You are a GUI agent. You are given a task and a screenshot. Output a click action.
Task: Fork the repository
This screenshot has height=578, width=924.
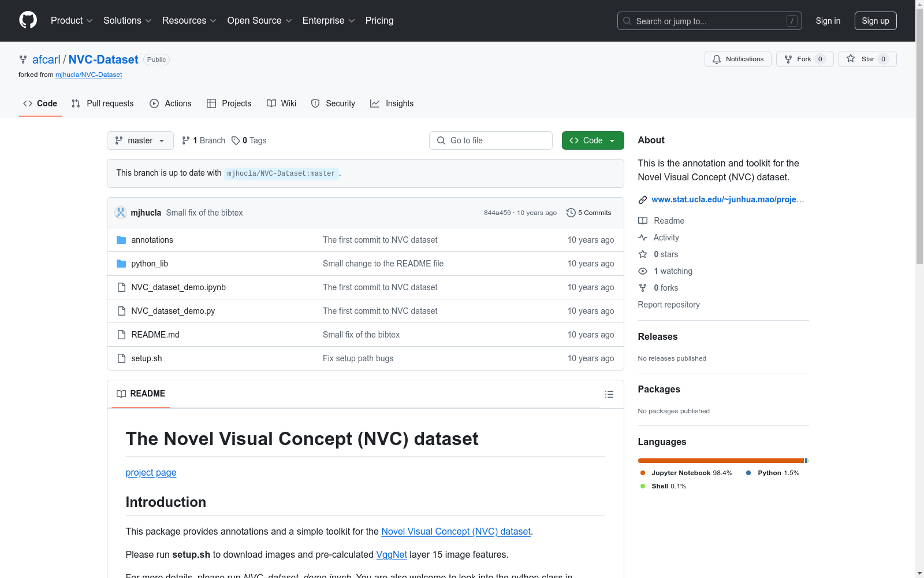pyautogui.click(x=805, y=59)
